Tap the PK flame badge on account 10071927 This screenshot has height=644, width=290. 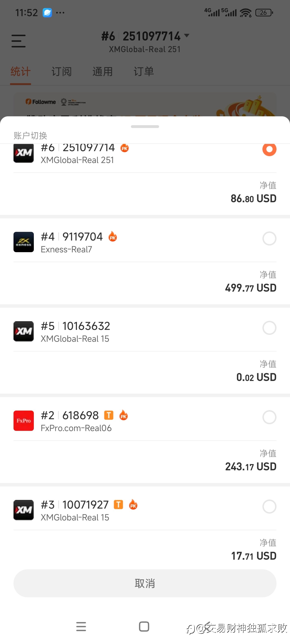point(133,504)
